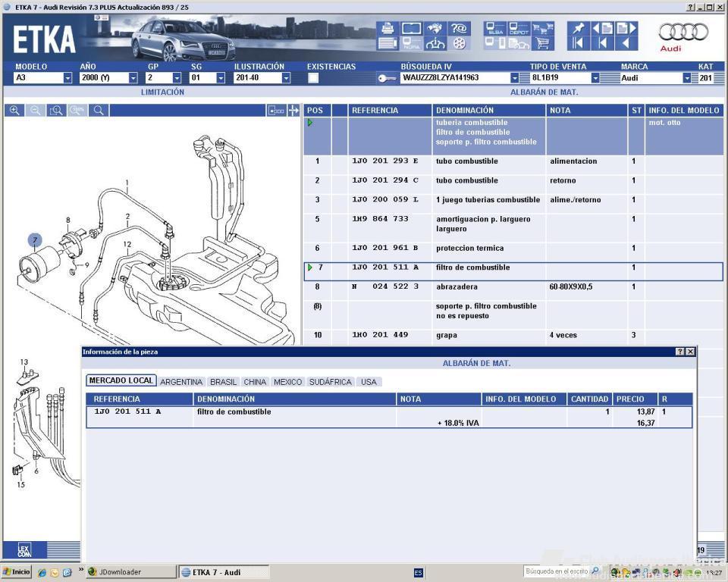Click the Limitación link
Screen dimensions: 728x582
click(162, 92)
